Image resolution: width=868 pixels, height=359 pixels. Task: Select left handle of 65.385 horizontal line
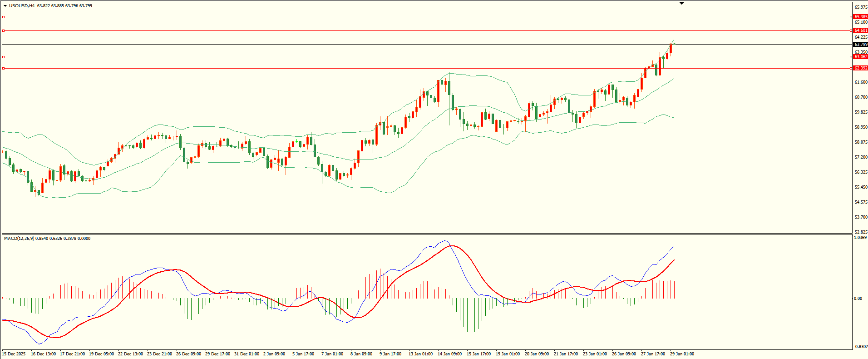(x=4, y=17)
